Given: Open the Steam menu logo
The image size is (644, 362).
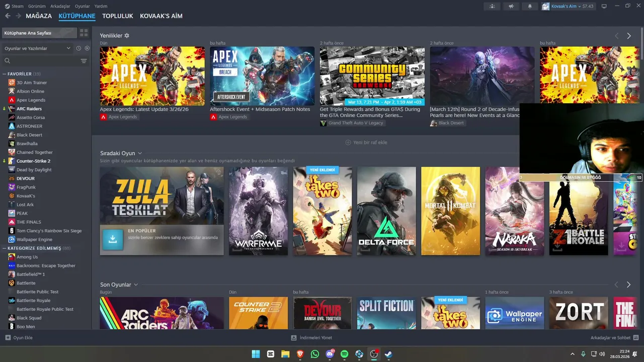Looking at the screenshot, I should point(7,6).
